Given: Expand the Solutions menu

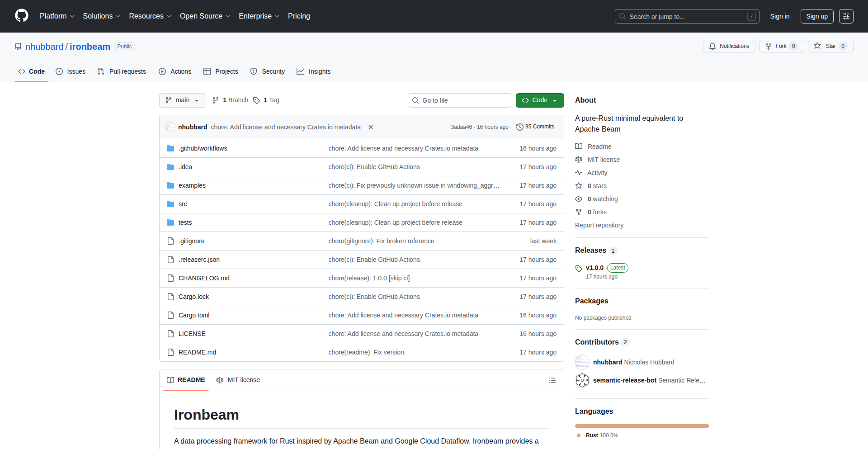Looking at the screenshot, I should click(102, 16).
